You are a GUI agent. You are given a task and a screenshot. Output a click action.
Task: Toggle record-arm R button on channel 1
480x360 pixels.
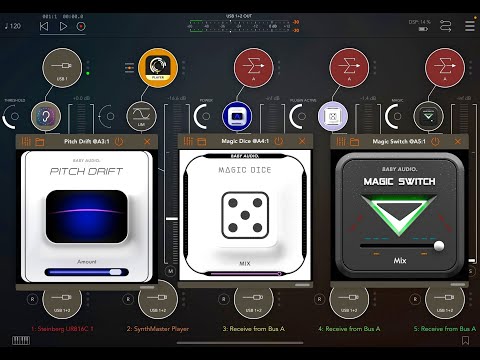(x=32, y=299)
